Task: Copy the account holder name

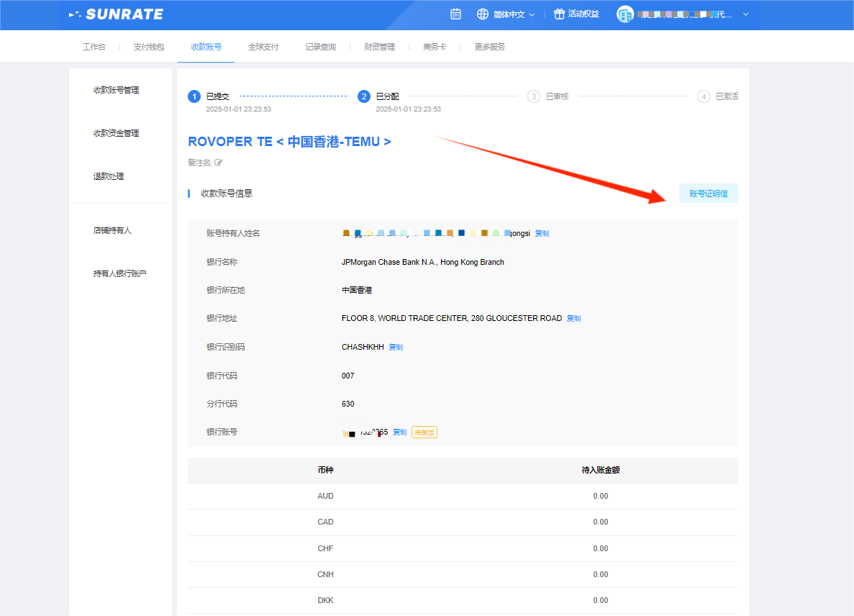Action: point(542,233)
